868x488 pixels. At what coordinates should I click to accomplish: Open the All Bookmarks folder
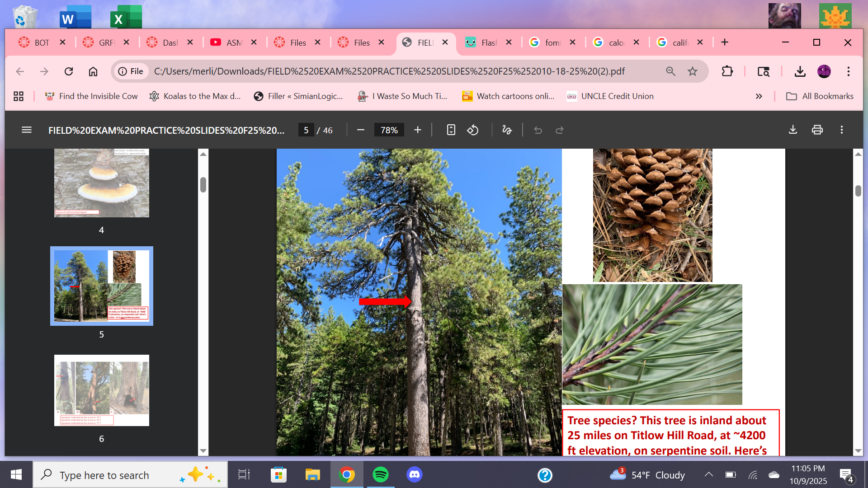click(x=820, y=96)
